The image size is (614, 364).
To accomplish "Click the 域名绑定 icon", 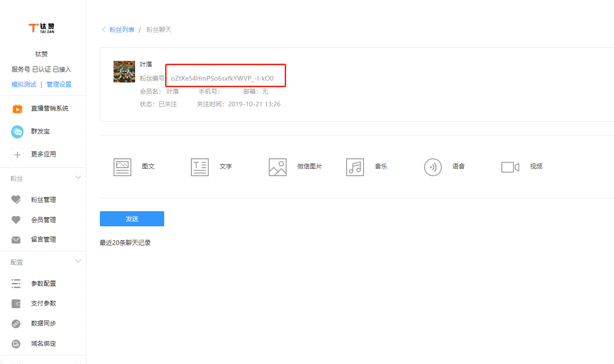I will pos(16,344).
